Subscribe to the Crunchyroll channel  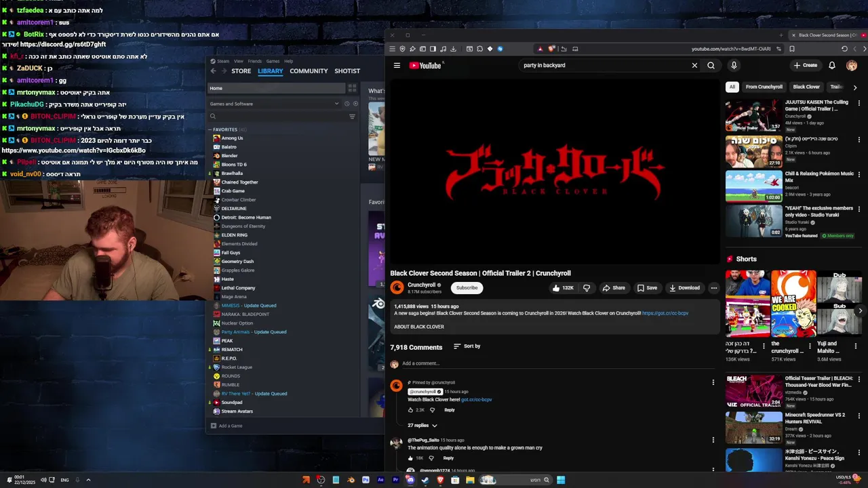click(467, 288)
